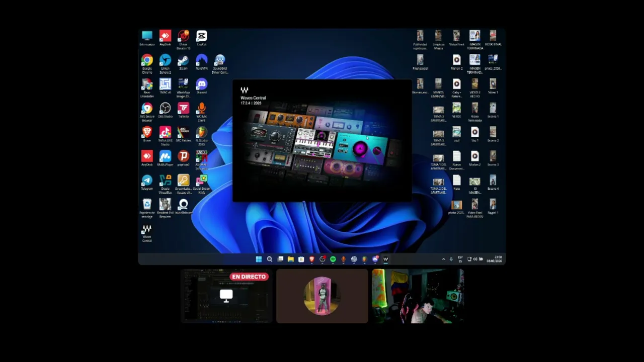Select the AVG Secure Browser icon
Viewport: 644px width, 362px height.
(147, 112)
